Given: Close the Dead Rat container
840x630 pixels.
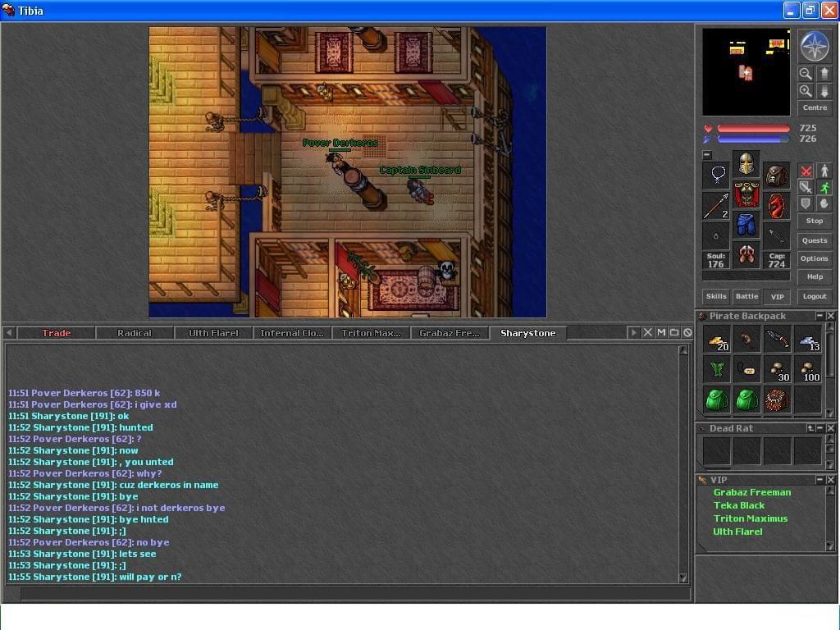Looking at the screenshot, I should point(830,428).
